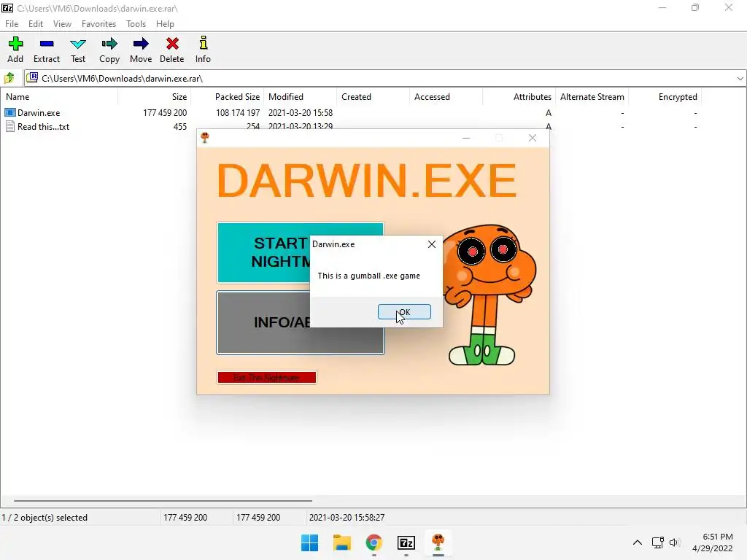Open volume speaker tray icon
747x560 pixels.
point(675,542)
